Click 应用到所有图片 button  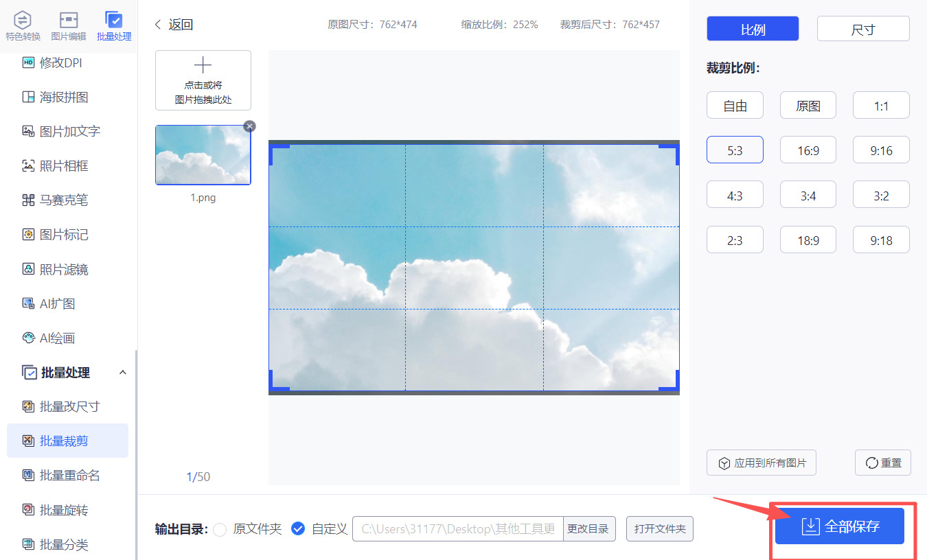coord(762,463)
